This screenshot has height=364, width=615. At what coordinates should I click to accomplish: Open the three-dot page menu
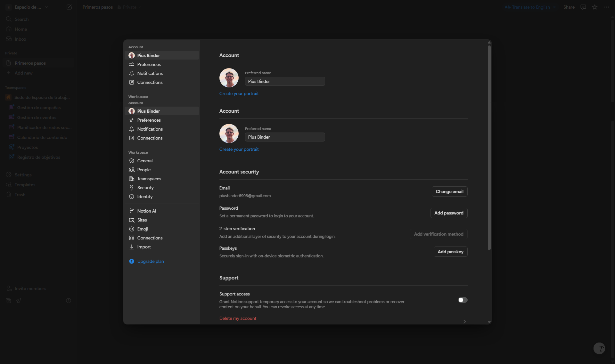pos(606,7)
